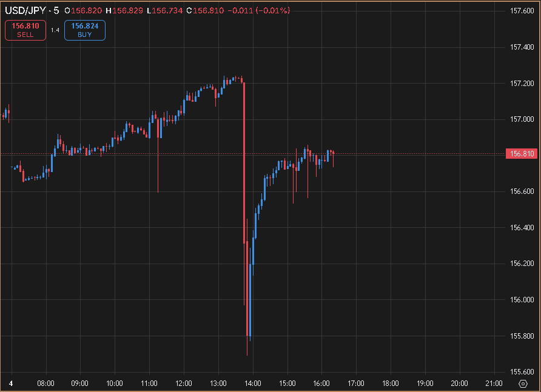
Task: Select the chart interval label 5
Action: 56,11
